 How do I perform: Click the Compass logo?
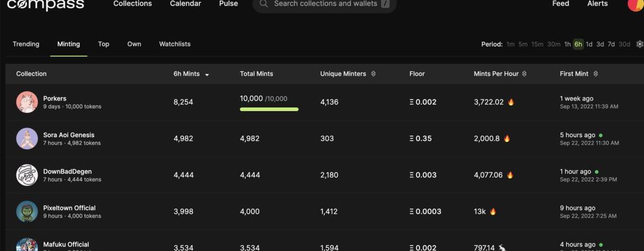coord(45,5)
